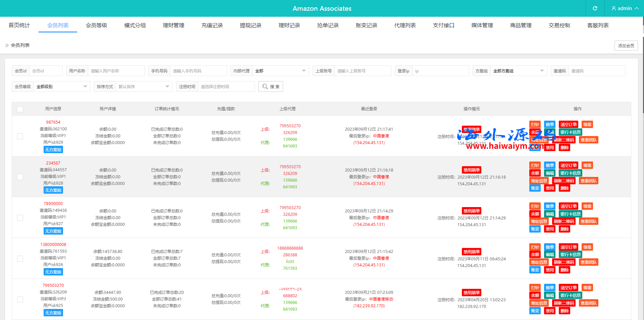Check the row checkbox for user 987654
This screenshot has height=320, width=644.
pos(20,136)
